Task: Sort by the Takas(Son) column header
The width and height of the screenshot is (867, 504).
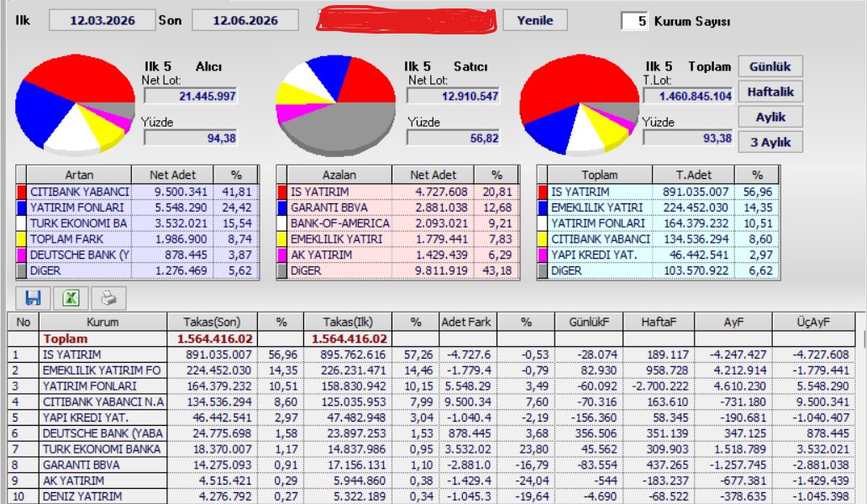Action: (213, 323)
